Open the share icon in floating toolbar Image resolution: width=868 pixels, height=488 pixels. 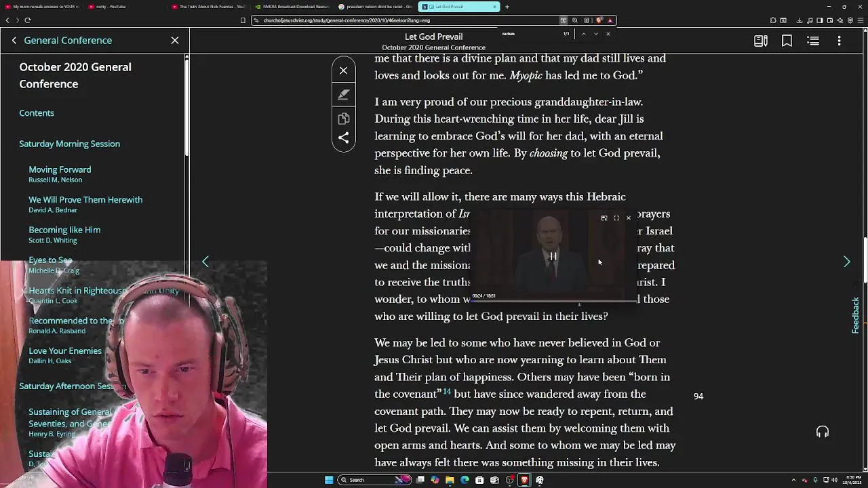tap(344, 138)
